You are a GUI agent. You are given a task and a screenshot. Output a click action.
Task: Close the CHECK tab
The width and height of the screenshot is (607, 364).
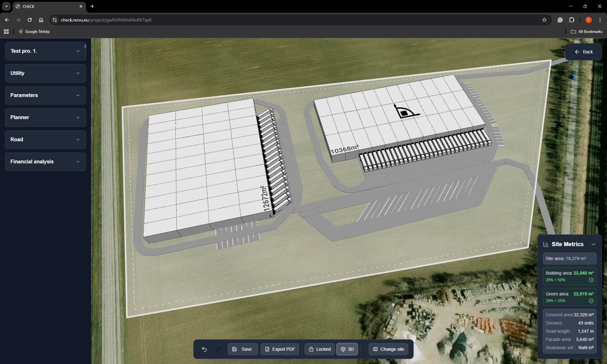81,6
